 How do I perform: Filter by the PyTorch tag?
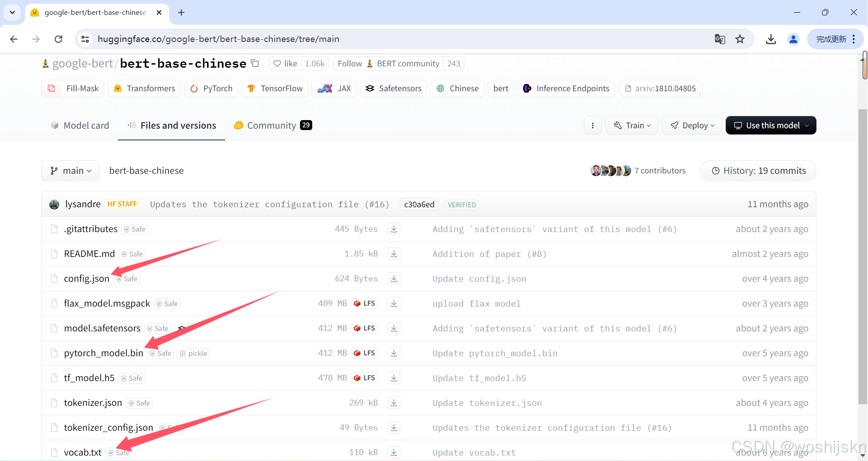211,88
